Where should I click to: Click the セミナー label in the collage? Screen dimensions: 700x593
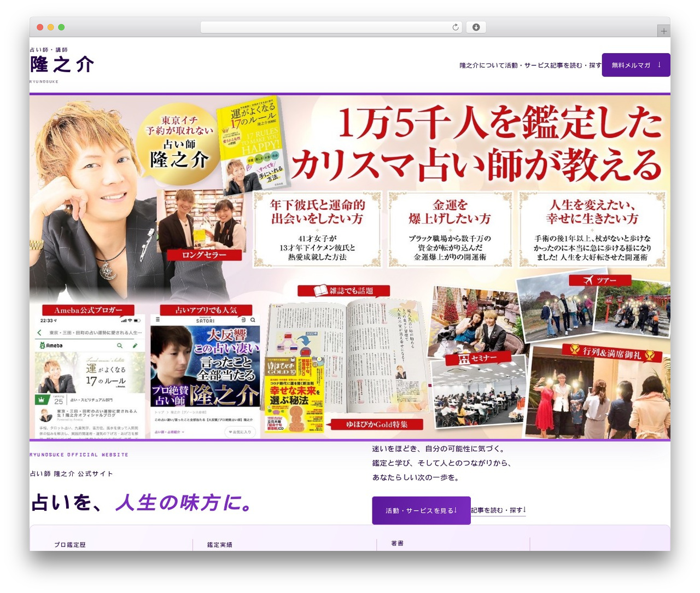[x=478, y=358]
